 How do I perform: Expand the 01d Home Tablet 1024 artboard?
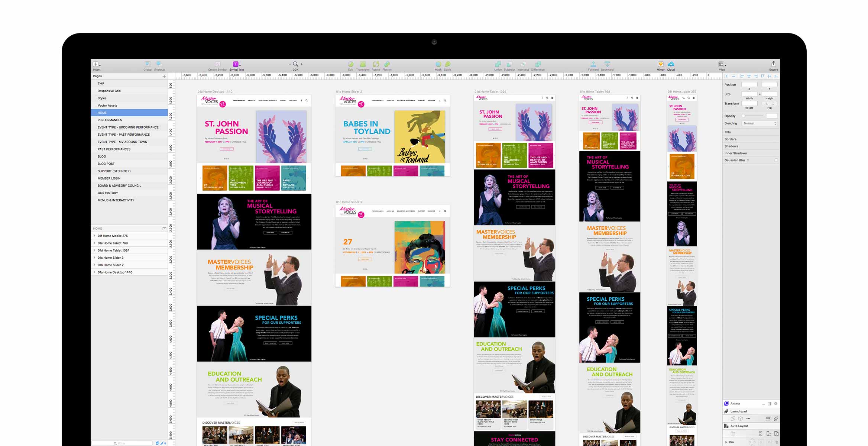94,251
